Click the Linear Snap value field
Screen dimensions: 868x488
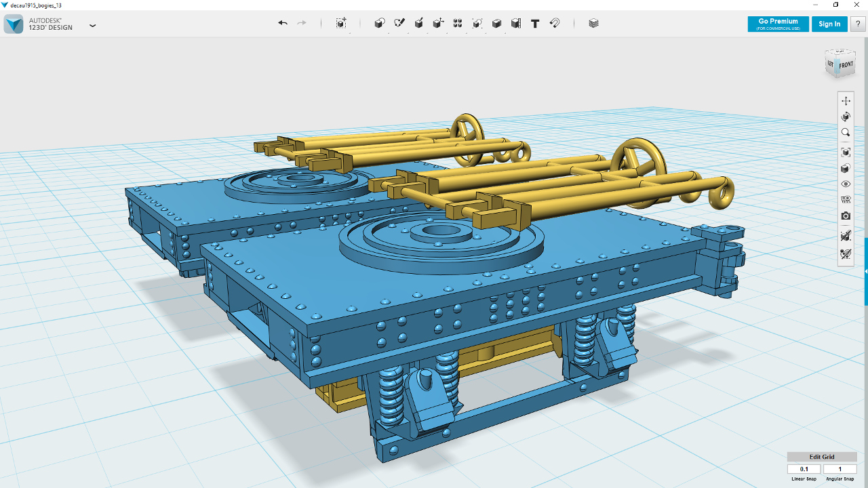[804, 469]
